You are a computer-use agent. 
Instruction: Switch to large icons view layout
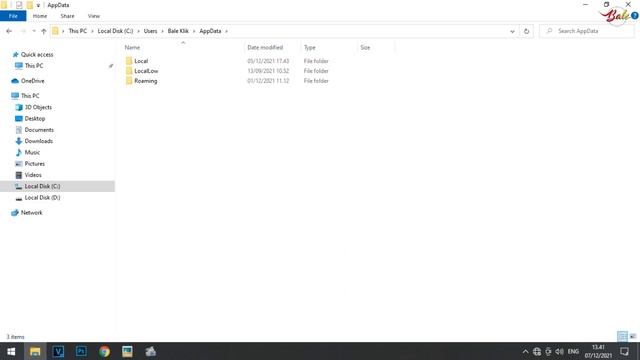[633, 336]
